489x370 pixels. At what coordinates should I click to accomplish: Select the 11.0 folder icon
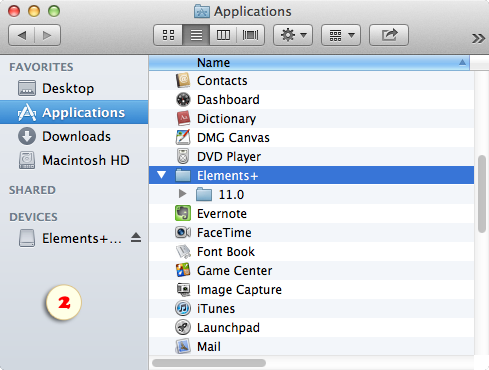point(204,194)
